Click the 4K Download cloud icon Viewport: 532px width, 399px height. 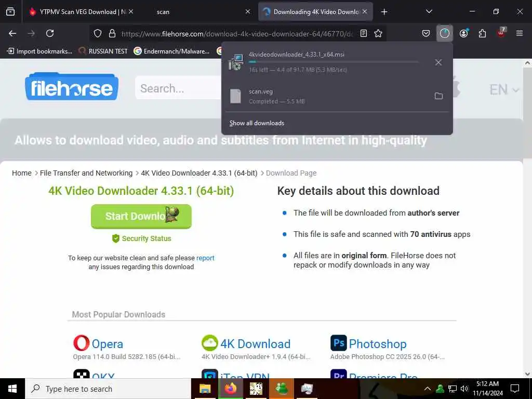210,343
